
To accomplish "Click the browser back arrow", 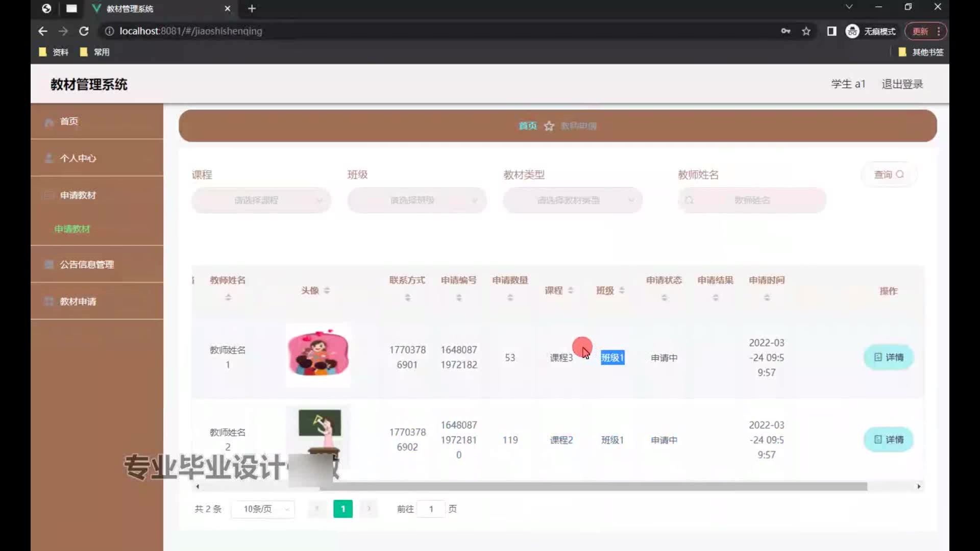I will pyautogui.click(x=43, y=31).
